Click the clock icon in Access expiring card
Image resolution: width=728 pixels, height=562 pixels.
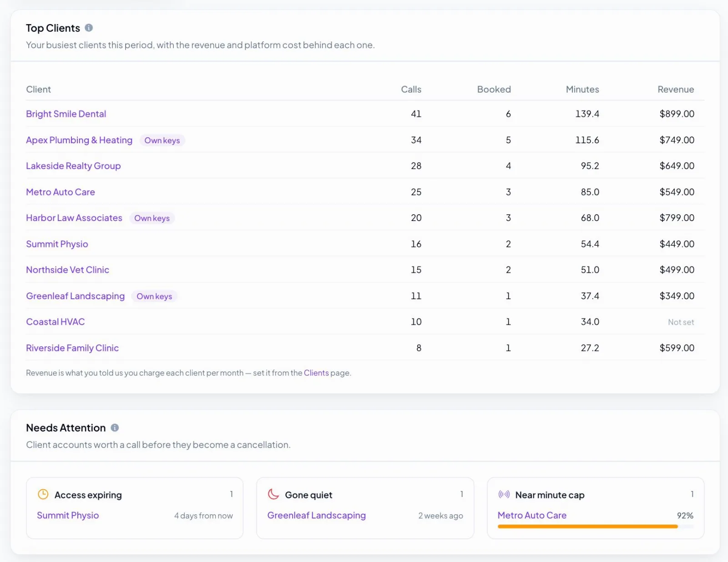coord(43,494)
